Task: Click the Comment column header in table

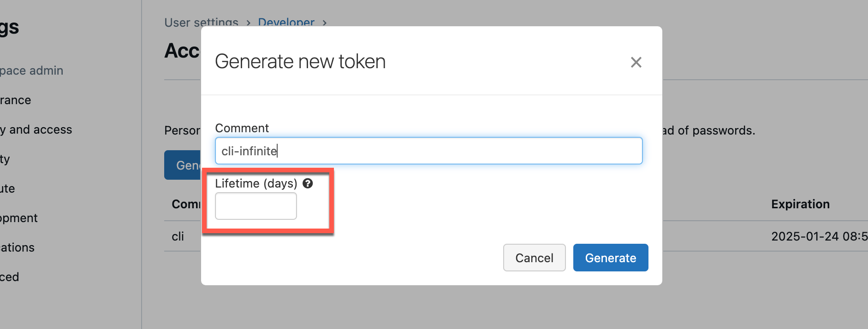Action: tap(186, 204)
